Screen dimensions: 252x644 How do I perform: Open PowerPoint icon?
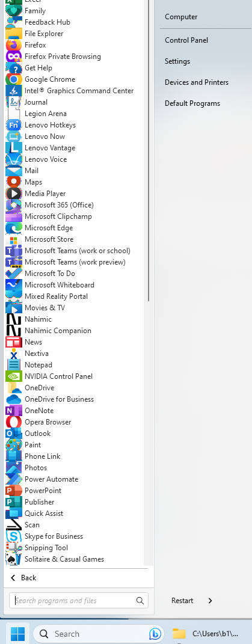click(14, 491)
